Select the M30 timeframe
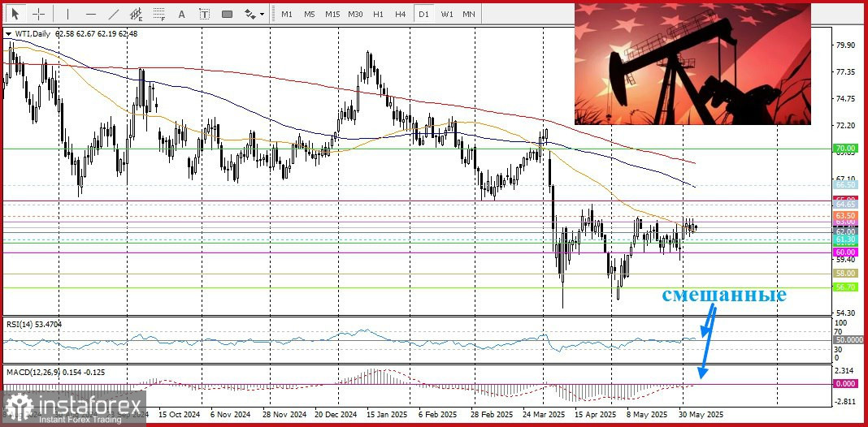Image resolution: width=868 pixels, height=427 pixels. click(355, 14)
